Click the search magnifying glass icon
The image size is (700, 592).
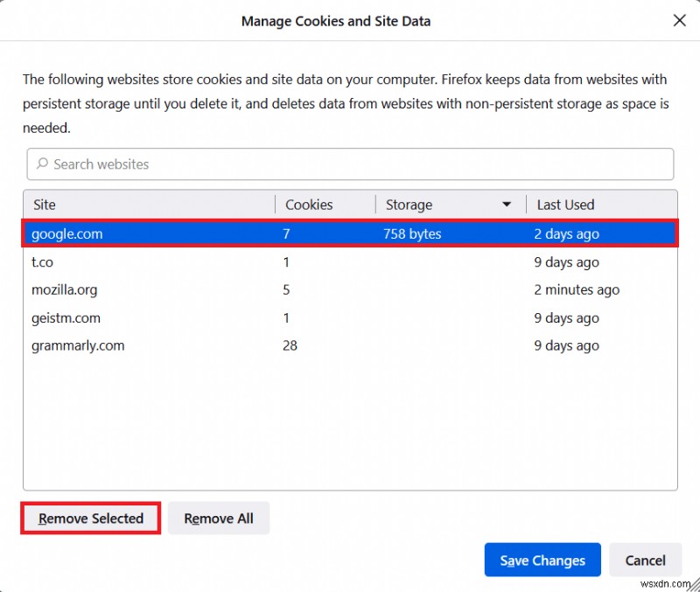click(x=41, y=164)
